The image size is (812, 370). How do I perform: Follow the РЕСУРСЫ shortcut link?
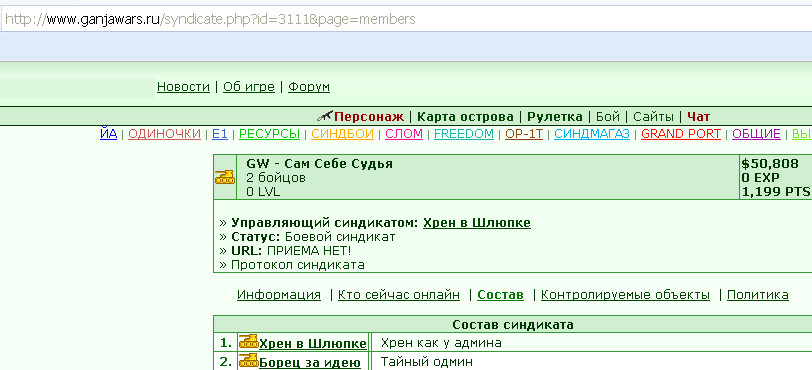269,134
